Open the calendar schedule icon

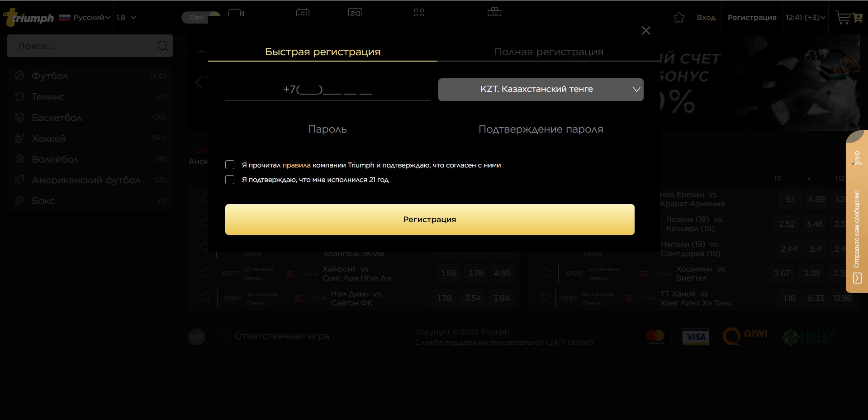[303, 12]
